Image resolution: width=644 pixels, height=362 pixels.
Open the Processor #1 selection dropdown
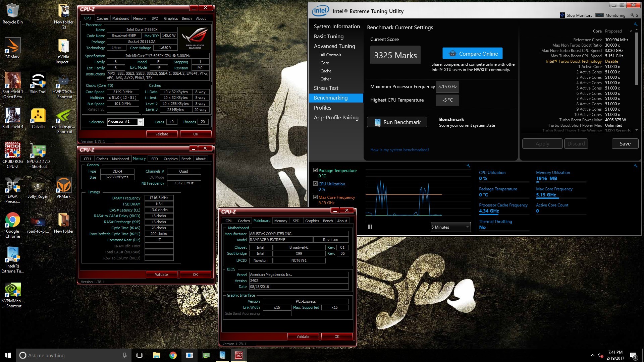click(140, 122)
